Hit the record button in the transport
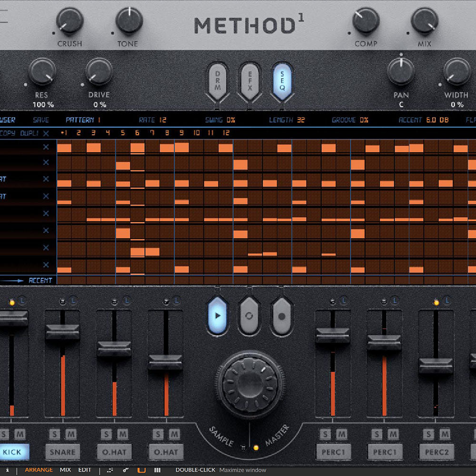Screen dimensions: 476x476 (x=281, y=316)
